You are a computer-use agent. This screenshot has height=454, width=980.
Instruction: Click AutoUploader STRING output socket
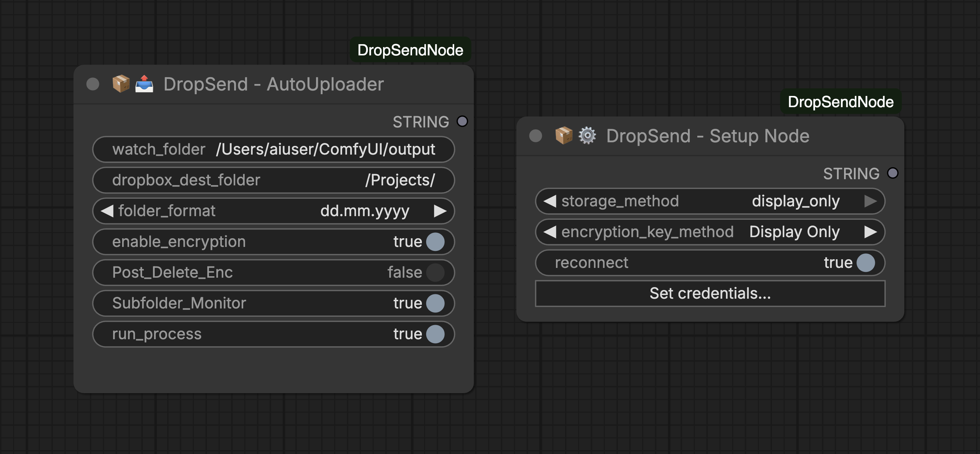[462, 121]
